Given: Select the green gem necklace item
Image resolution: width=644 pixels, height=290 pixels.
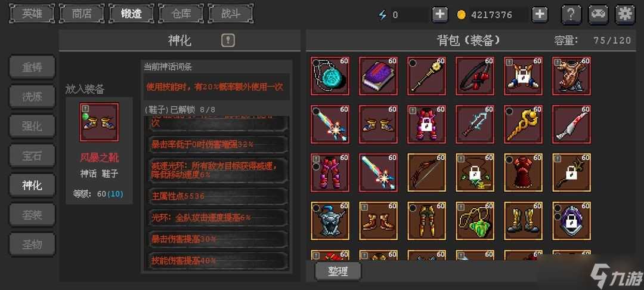Looking at the screenshot, I should pyautogui.click(x=475, y=221).
